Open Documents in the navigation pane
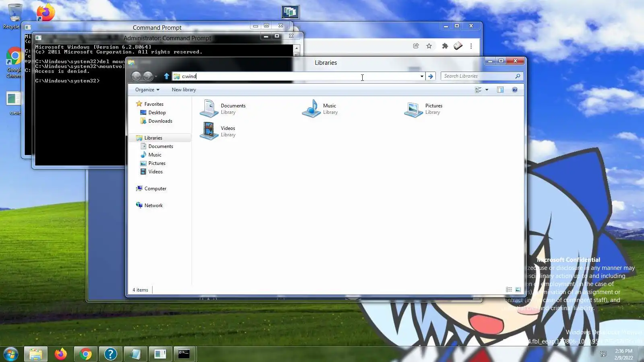This screenshot has height=362, width=644. 161,146
